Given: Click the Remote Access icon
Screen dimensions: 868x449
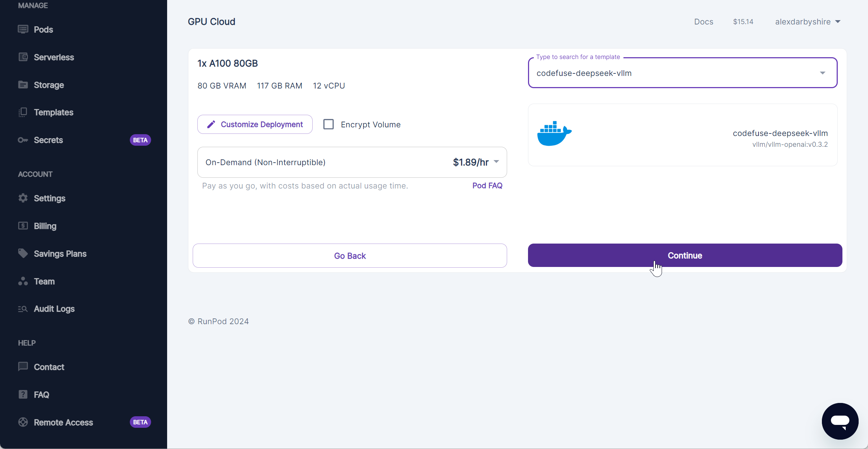Looking at the screenshot, I should point(23,422).
